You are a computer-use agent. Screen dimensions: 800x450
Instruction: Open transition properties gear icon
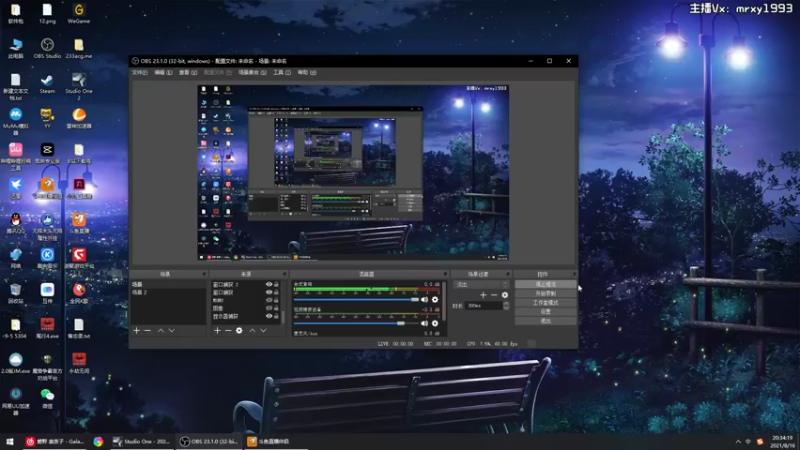click(505, 295)
